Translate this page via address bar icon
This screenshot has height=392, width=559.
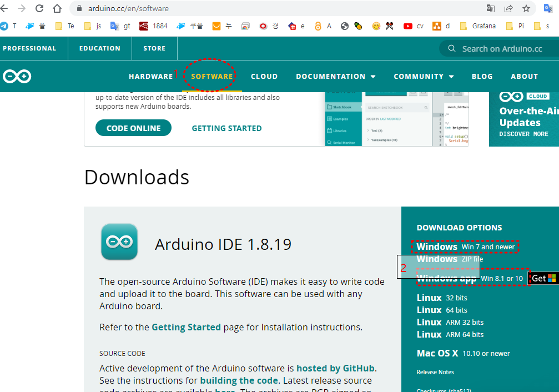click(x=491, y=8)
